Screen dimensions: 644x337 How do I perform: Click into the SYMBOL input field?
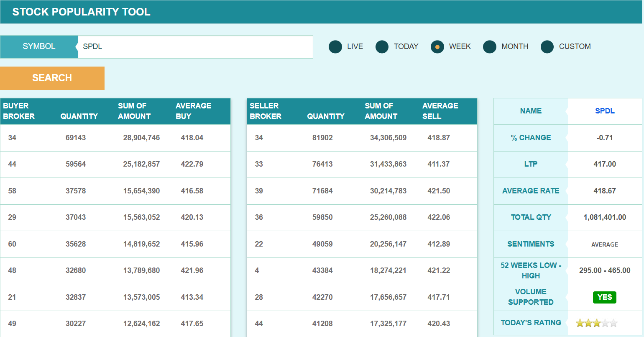tap(195, 47)
